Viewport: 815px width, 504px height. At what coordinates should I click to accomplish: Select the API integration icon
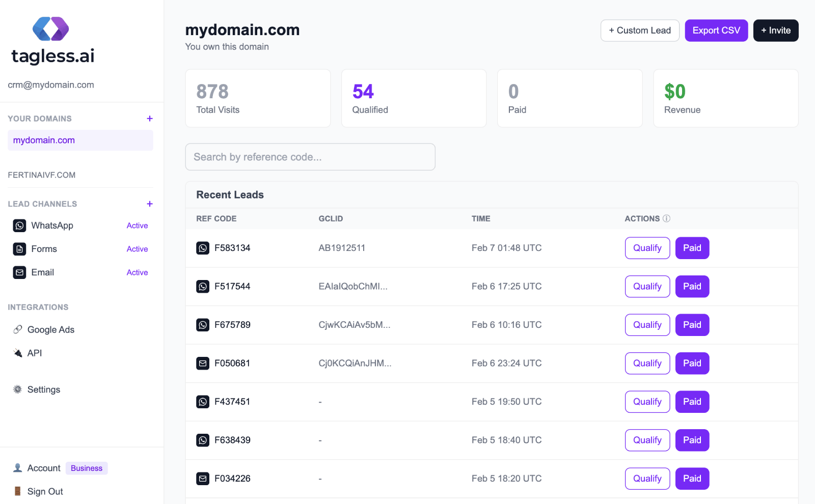pyautogui.click(x=17, y=353)
